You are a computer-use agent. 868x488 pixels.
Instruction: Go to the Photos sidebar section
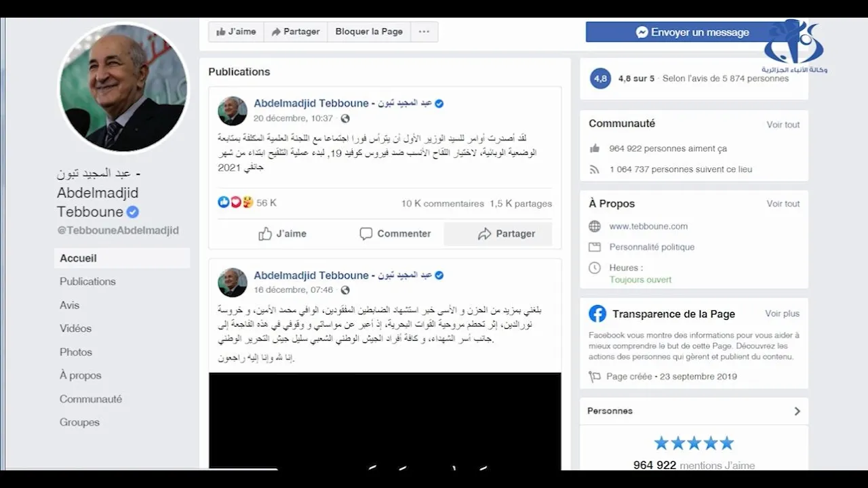pos(76,352)
